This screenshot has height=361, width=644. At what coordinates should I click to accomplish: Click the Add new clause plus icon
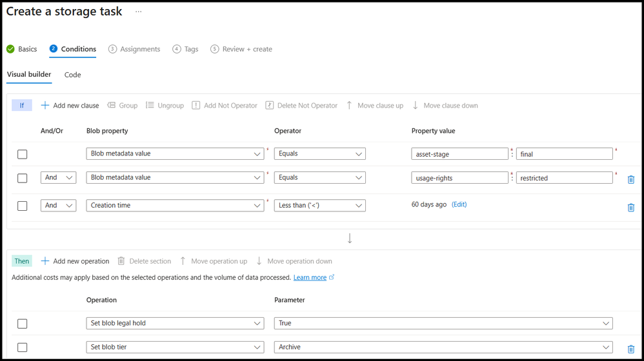click(x=45, y=106)
